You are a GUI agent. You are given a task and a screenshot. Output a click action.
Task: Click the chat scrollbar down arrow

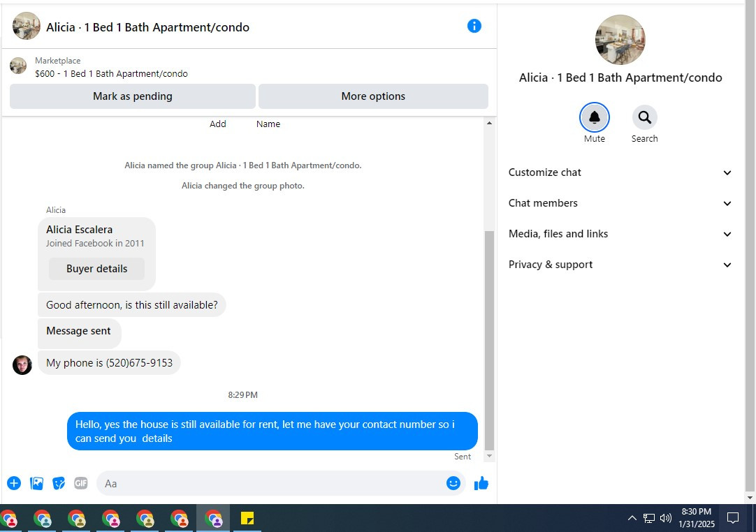(489, 456)
